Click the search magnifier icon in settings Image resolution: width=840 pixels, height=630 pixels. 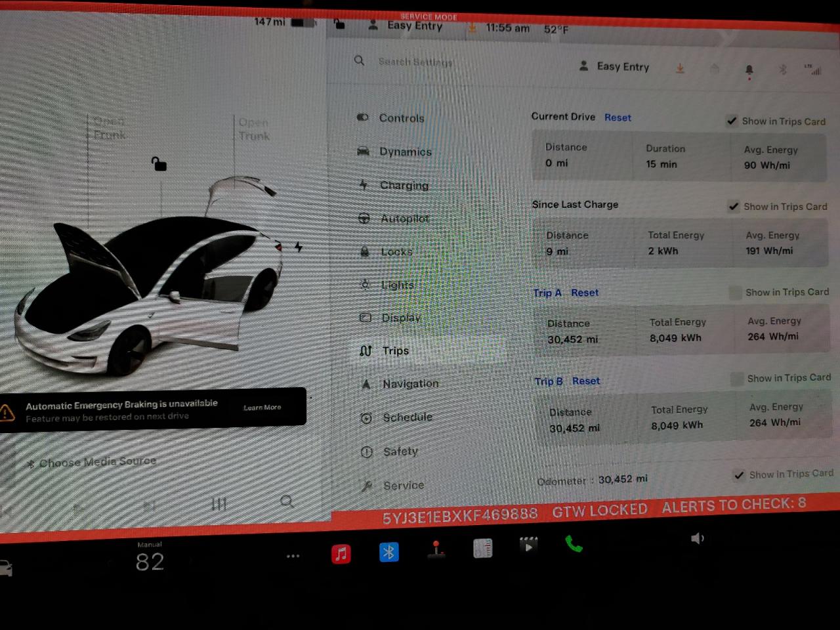[x=359, y=60]
